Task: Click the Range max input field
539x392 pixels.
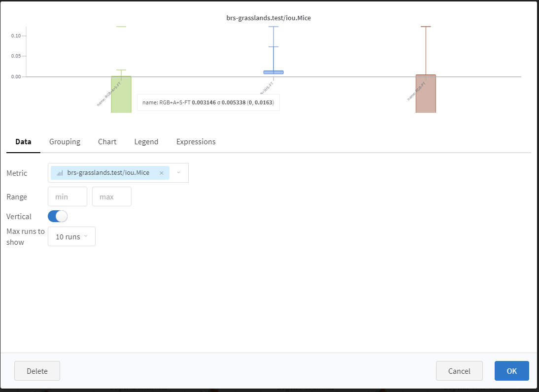Action: tap(112, 196)
